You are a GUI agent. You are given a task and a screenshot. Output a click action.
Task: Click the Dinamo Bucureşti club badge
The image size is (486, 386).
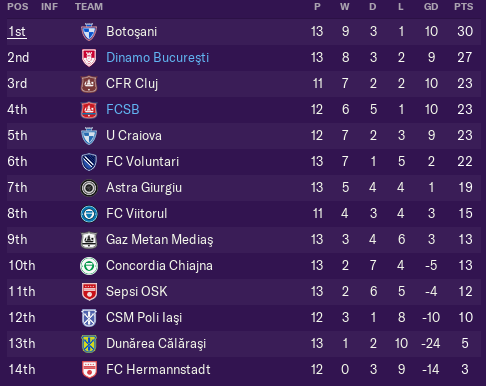pyautogui.click(x=89, y=58)
